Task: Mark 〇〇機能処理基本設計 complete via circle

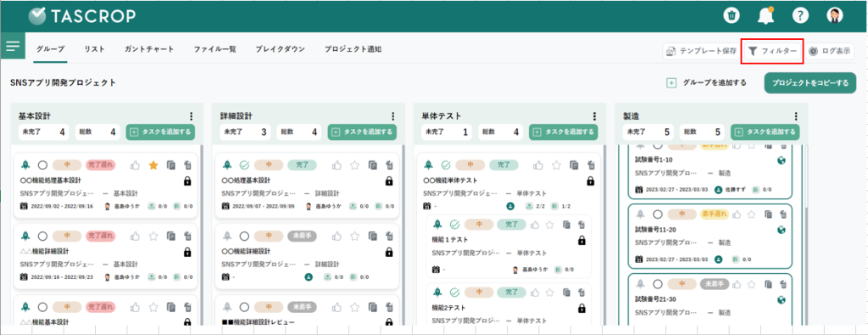Action: point(42,165)
